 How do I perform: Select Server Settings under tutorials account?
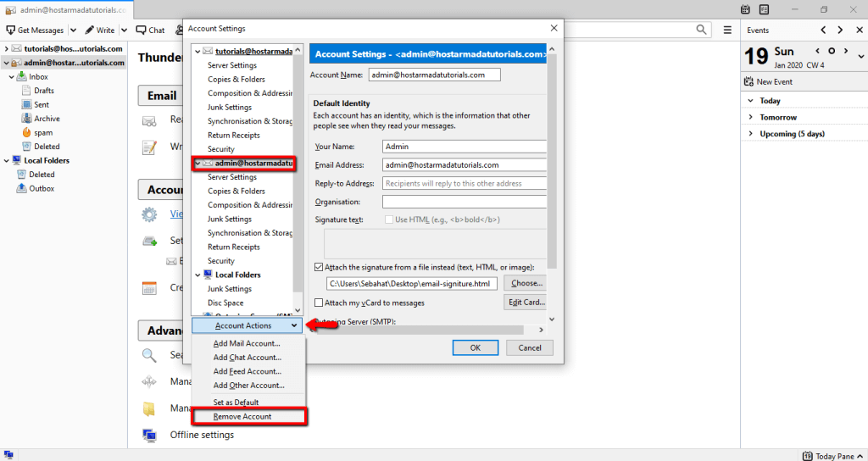[232, 65]
